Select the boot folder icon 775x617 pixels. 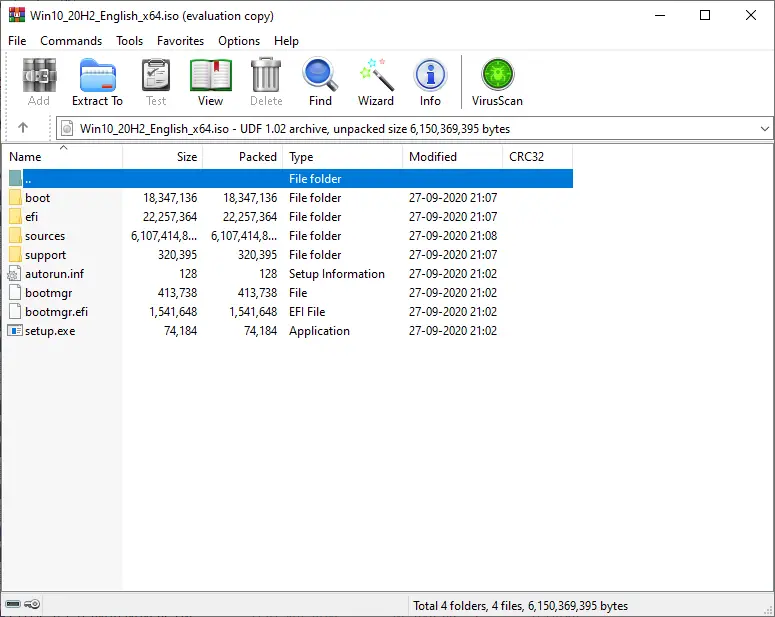point(15,198)
